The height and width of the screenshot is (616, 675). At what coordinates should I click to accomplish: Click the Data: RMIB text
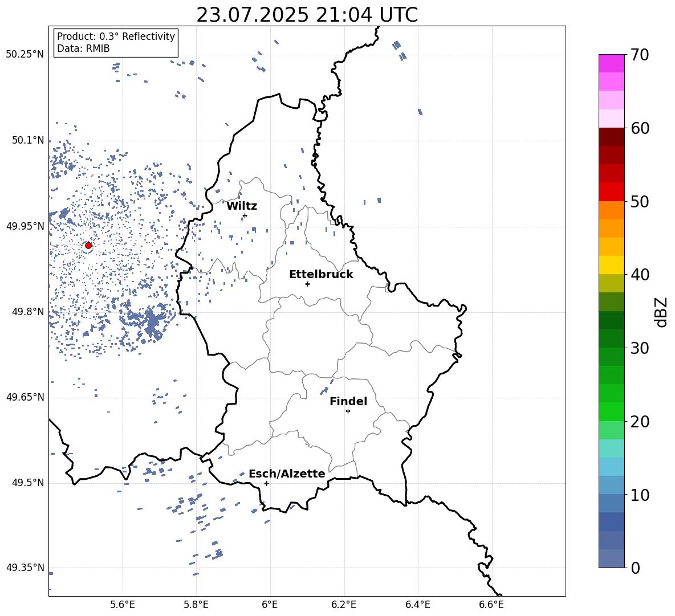click(83, 48)
